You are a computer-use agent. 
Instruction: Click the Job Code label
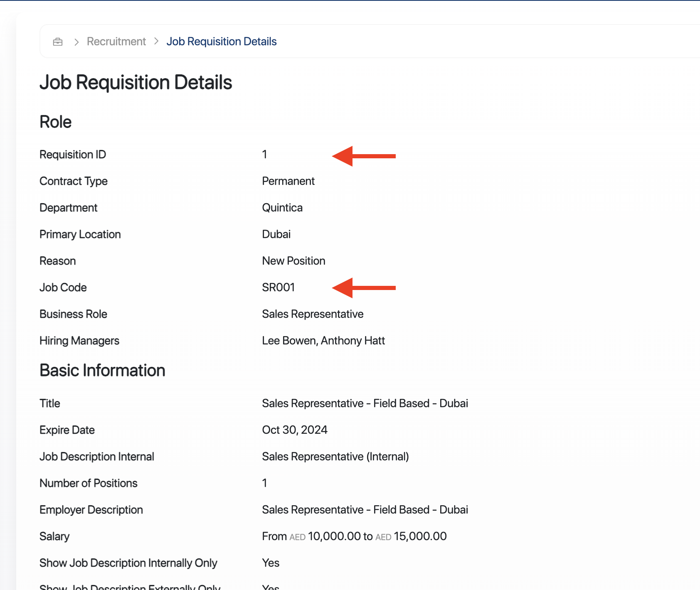click(x=63, y=288)
